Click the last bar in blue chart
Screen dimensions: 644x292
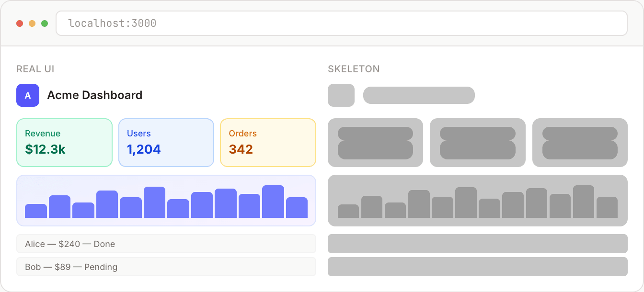pyautogui.click(x=297, y=207)
